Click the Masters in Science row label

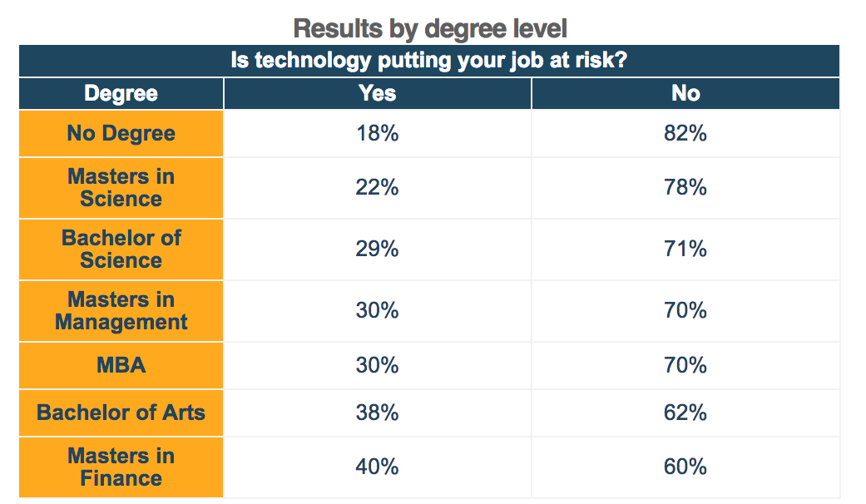[x=121, y=188]
